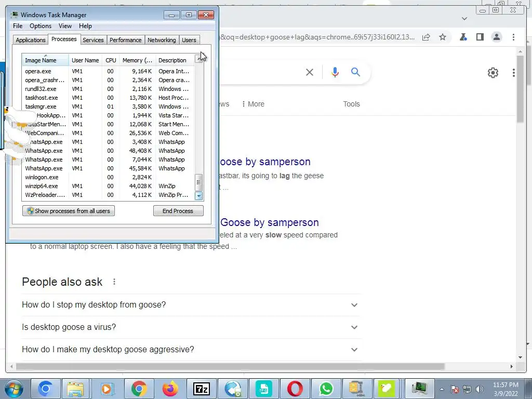
Task: Open the 7-Zip taskbar icon
Action: [201, 389]
